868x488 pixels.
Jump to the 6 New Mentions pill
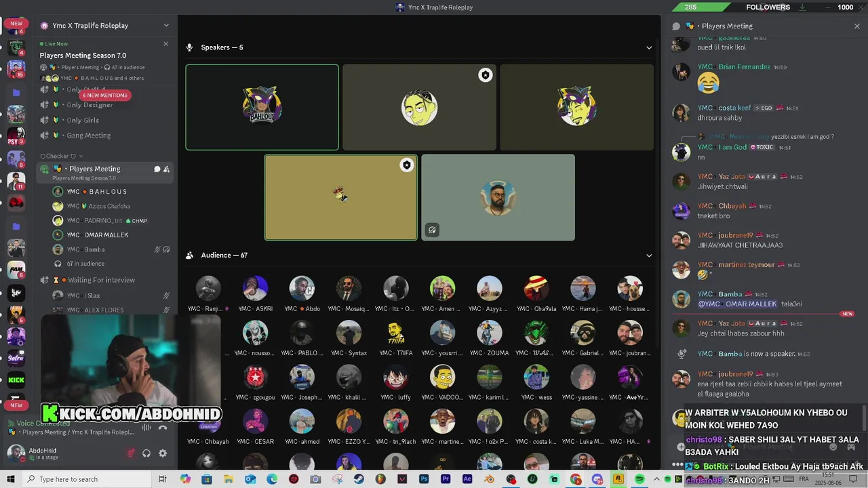pos(105,96)
